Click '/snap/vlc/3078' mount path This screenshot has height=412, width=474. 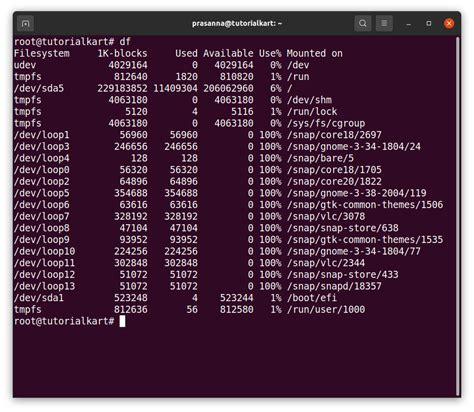pyautogui.click(x=326, y=216)
